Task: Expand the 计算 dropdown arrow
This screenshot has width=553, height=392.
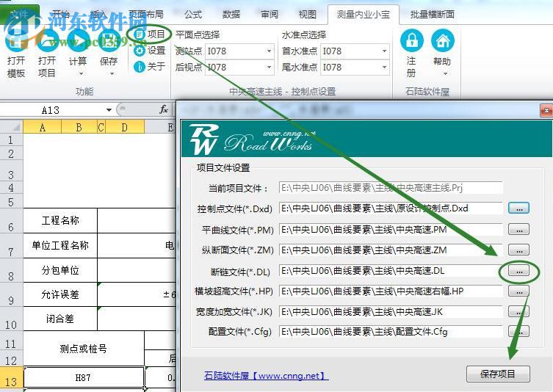Action: tap(81, 73)
